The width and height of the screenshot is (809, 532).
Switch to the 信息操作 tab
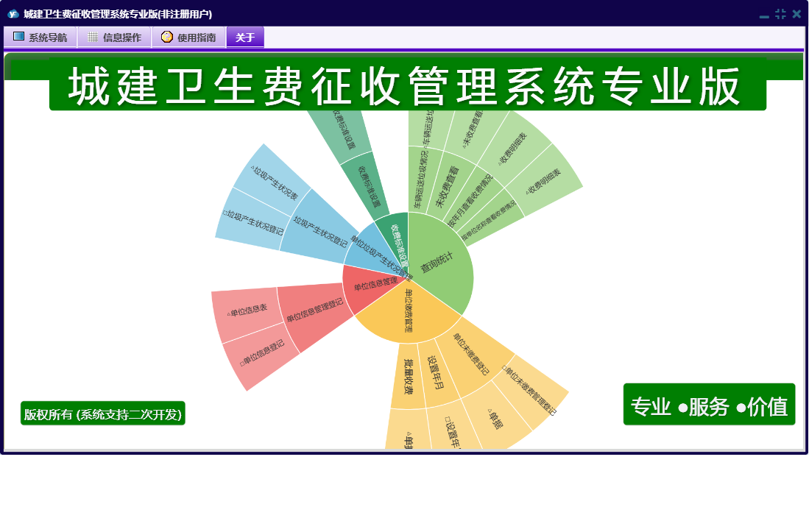(x=115, y=37)
